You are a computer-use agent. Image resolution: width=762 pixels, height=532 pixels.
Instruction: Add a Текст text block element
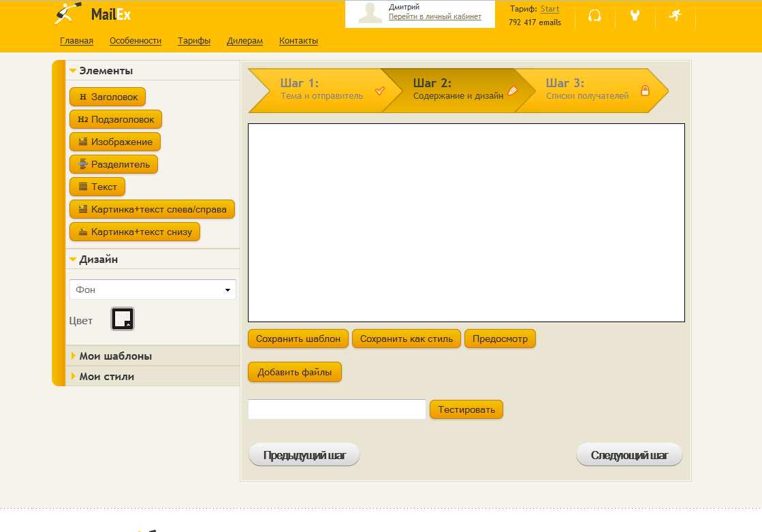97,187
